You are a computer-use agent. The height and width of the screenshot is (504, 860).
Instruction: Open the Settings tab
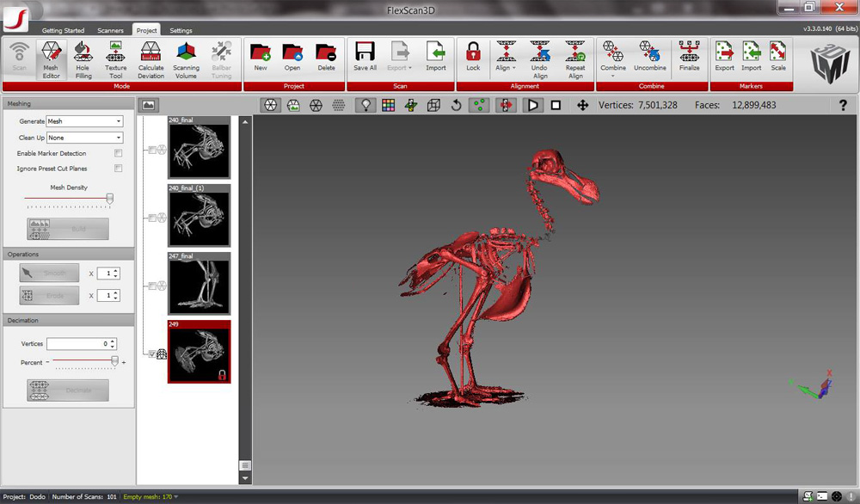click(181, 31)
